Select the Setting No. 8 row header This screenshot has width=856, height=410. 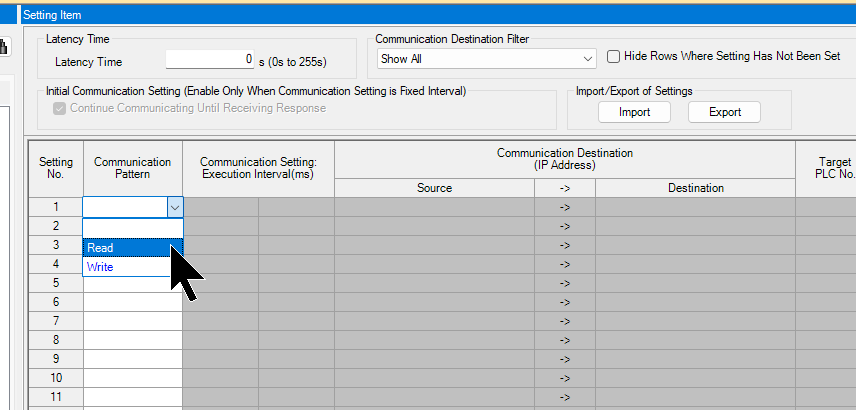point(56,340)
